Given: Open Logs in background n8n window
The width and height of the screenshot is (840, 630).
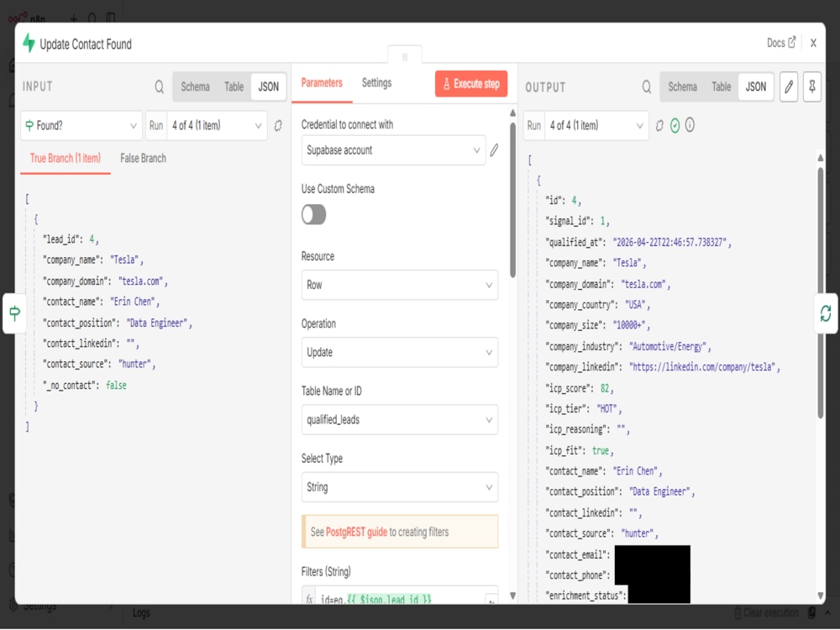Looking at the screenshot, I should coord(141,613).
